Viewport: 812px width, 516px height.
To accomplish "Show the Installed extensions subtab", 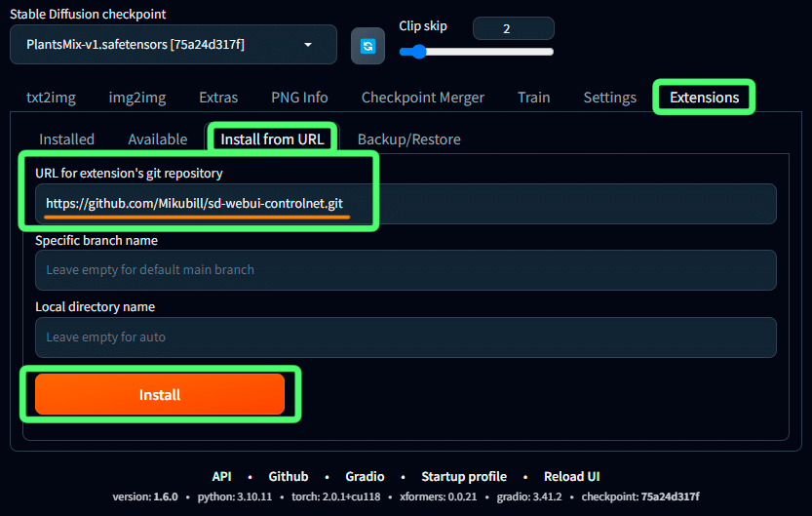I will (67, 139).
